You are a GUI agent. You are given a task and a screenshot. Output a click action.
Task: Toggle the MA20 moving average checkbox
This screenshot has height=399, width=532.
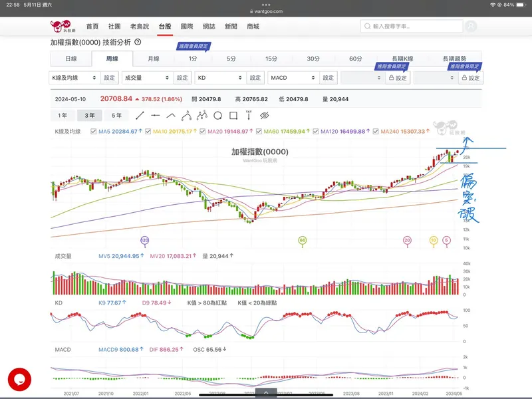(204, 132)
